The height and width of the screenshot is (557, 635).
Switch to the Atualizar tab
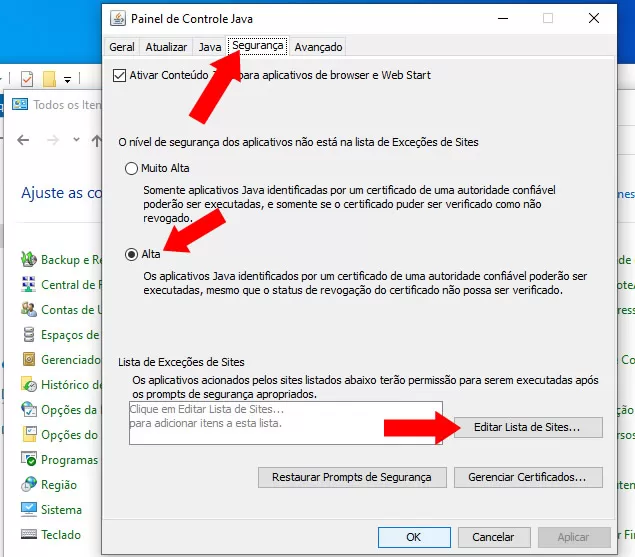166,47
